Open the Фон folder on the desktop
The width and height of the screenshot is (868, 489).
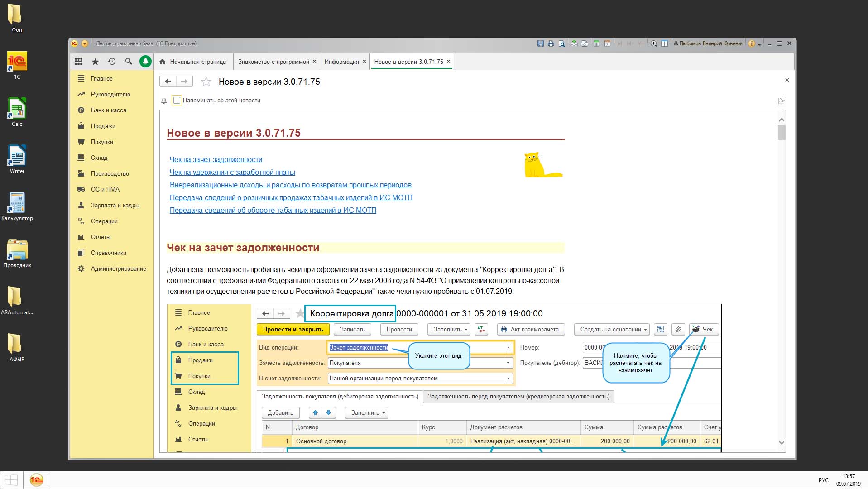click(17, 18)
